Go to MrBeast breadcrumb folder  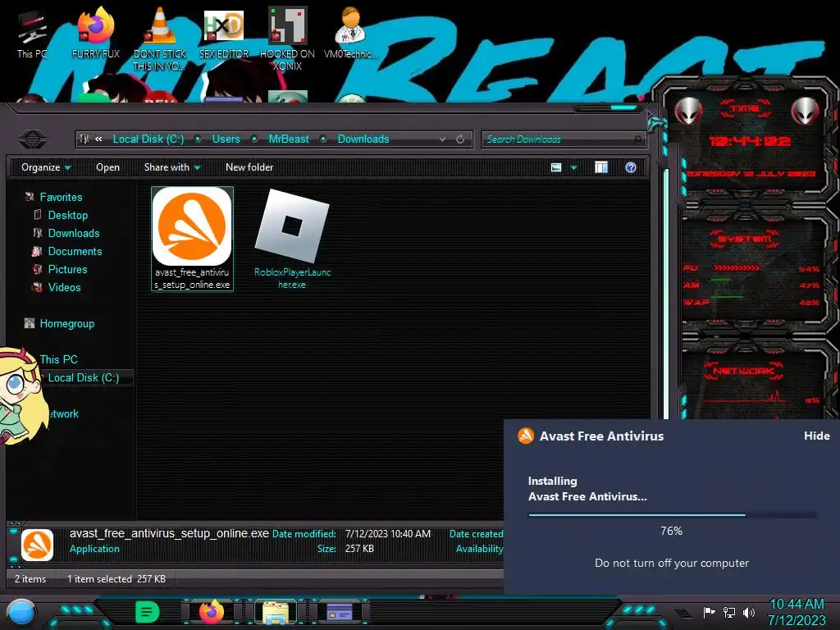click(x=289, y=139)
